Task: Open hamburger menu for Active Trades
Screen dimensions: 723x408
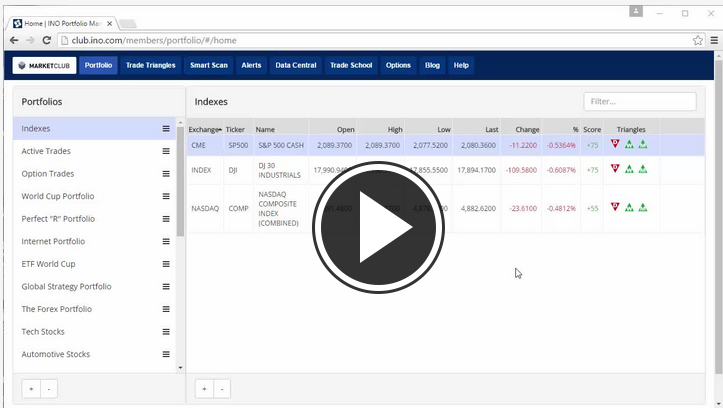Action: coord(166,151)
